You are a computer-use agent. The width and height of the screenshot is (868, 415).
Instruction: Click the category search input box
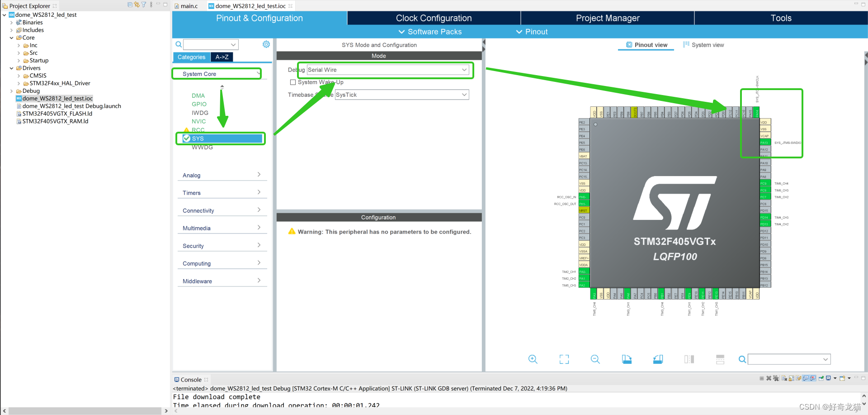[x=211, y=44]
